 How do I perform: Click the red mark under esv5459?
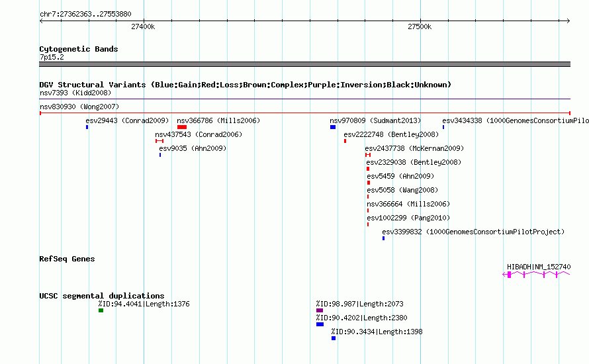pyautogui.click(x=369, y=183)
